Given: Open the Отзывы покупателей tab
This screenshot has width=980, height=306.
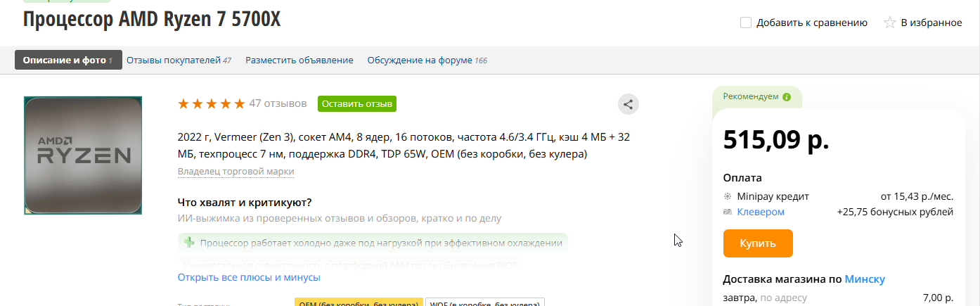Looking at the screenshot, I should (179, 60).
